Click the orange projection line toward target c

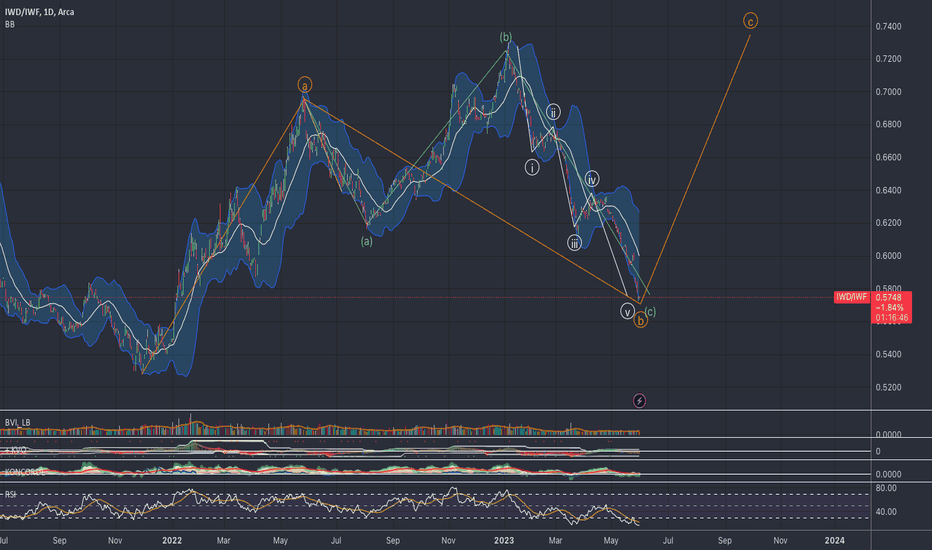click(x=695, y=169)
